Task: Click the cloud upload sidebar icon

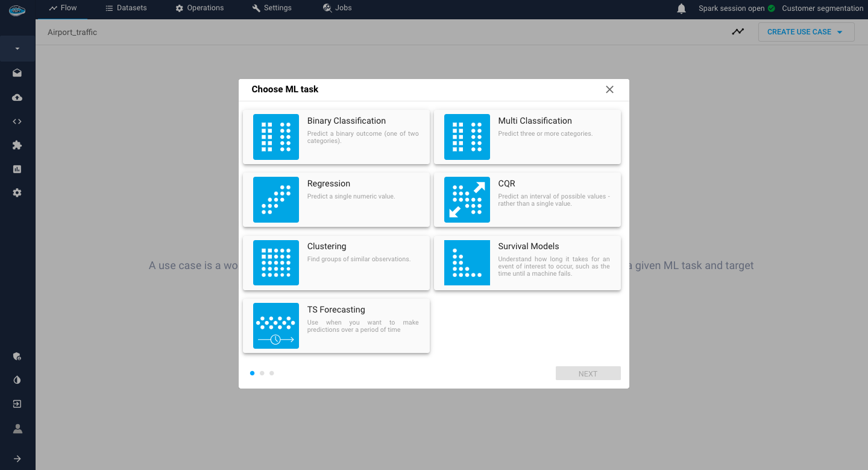Action: coord(17,97)
